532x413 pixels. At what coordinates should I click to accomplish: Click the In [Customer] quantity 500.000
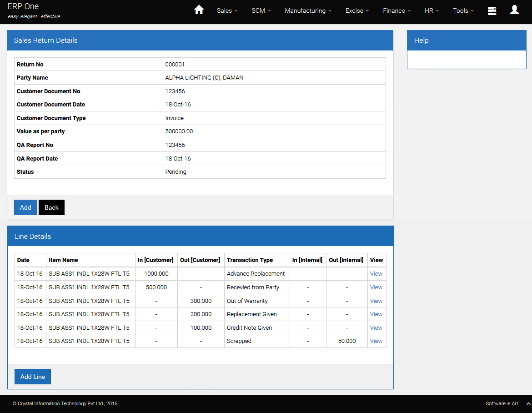click(156, 287)
